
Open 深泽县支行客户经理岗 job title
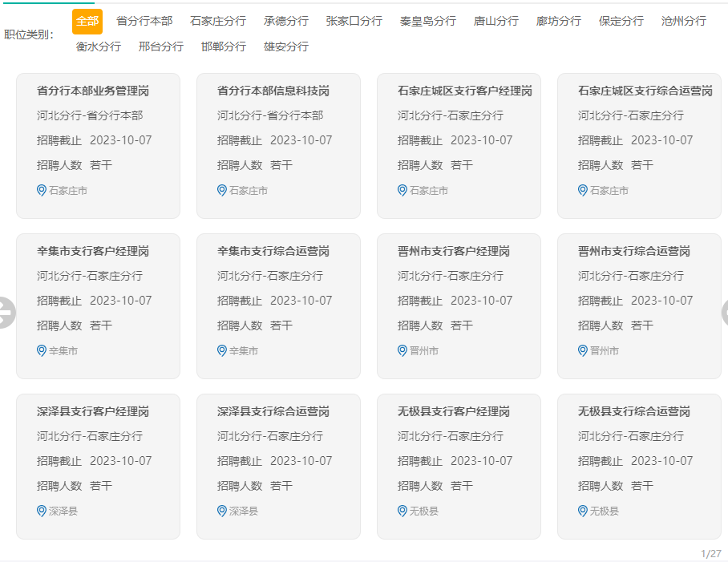click(93, 411)
